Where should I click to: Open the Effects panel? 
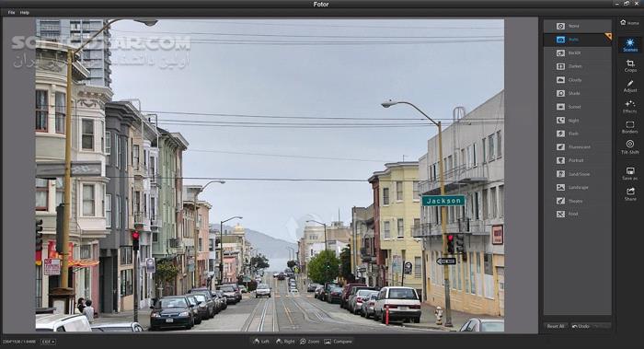pos(630,107)
